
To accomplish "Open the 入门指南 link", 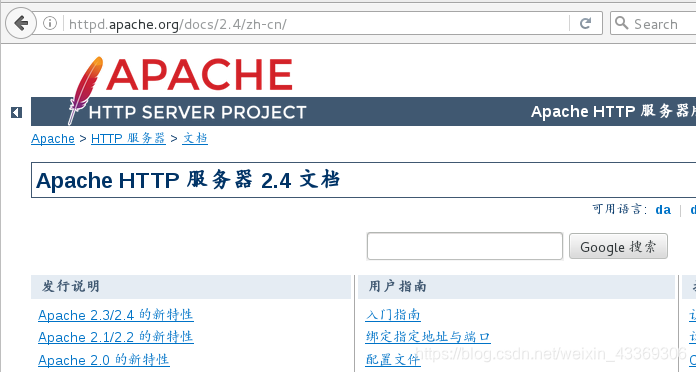I will [x=393, y=315].
